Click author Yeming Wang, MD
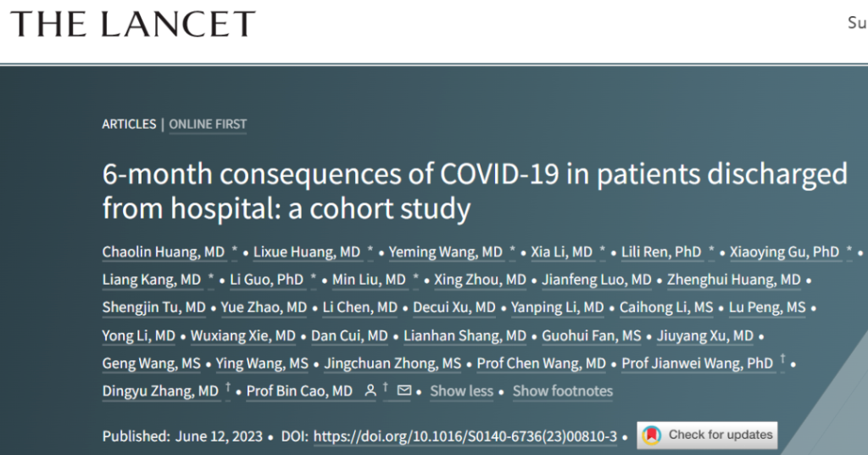868x455 pixels. pyautogui.click(x=446, y=252)
